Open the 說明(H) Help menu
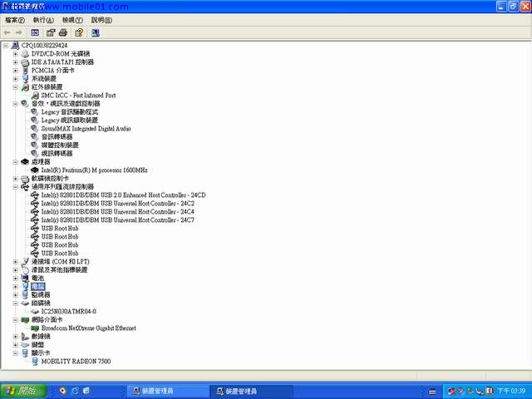Screen dimensions: 532x399 [x=101, y=20]
